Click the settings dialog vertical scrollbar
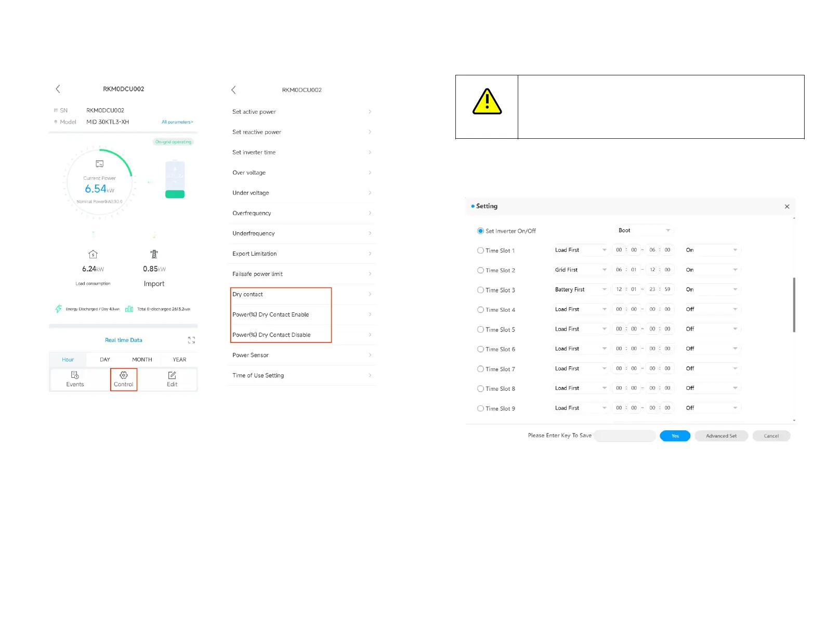The width and height of the screenshot is (840, 619). [x=794, y=305]
